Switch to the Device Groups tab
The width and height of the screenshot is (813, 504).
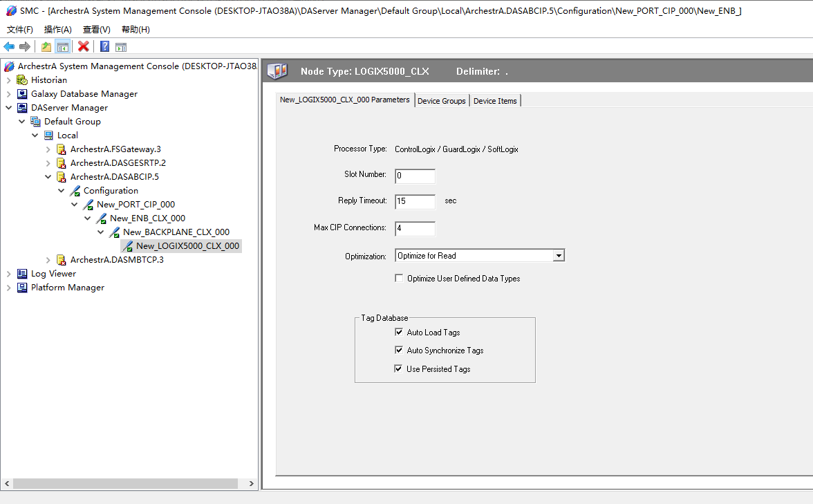(x=441, y=100)
